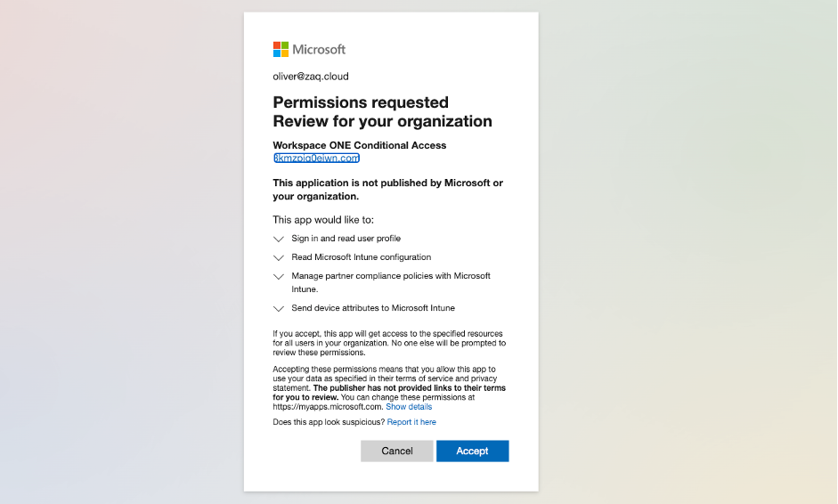The height and width of the screenshot is (504, 838).
Task: Open the 8kmzpiq0eiwn.com publisher domain link
Action: [317, 158]
